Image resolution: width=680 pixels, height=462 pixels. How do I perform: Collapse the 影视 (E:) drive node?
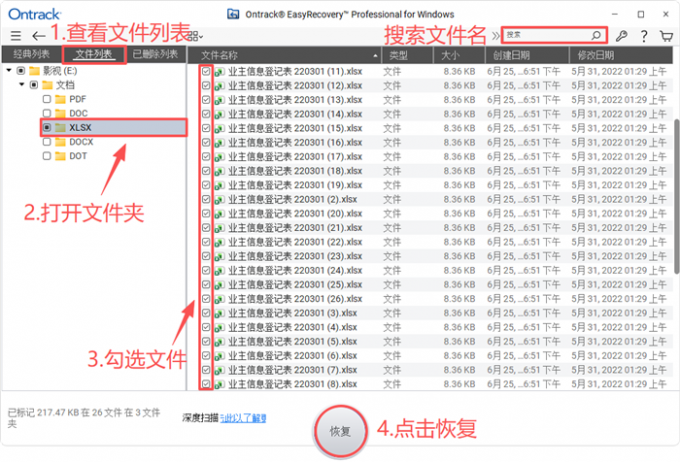click(x=9, y=70)
